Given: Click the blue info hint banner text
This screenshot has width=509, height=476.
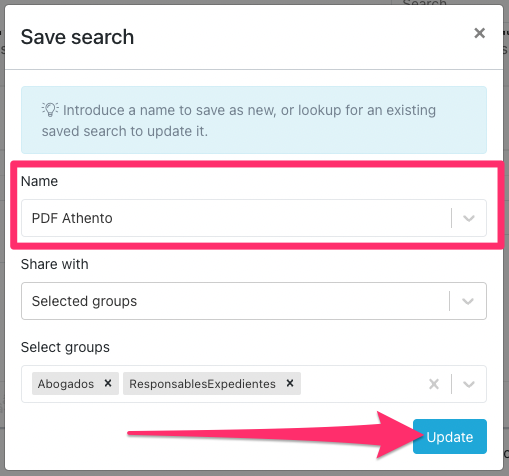Looking at the screenshot, I should (x=239, y=120).
